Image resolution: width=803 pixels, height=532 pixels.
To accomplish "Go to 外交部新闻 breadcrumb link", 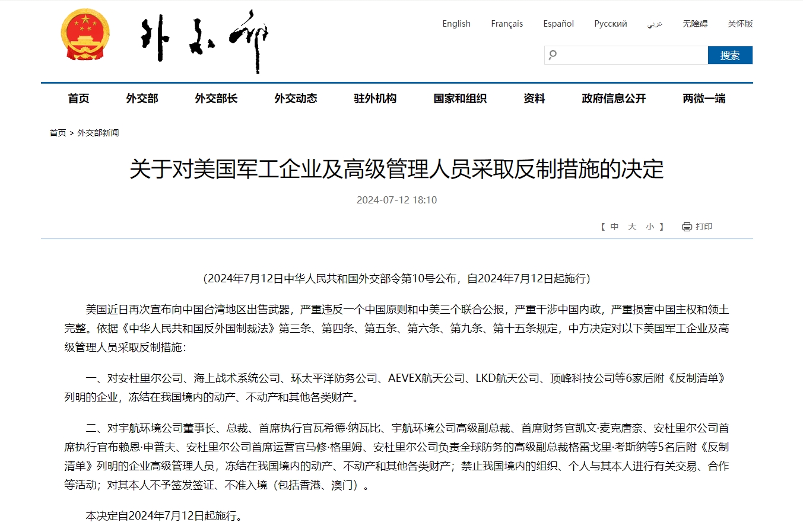I will [98, 133].
